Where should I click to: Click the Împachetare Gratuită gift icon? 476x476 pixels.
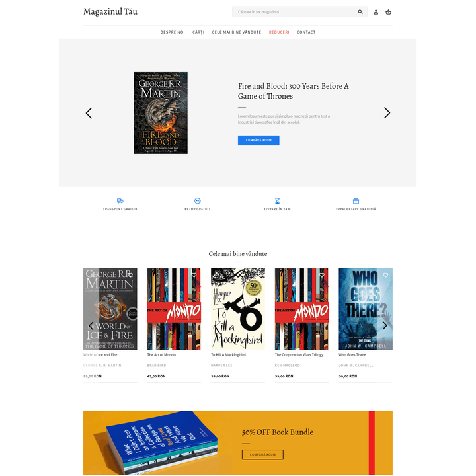[356, 201]
